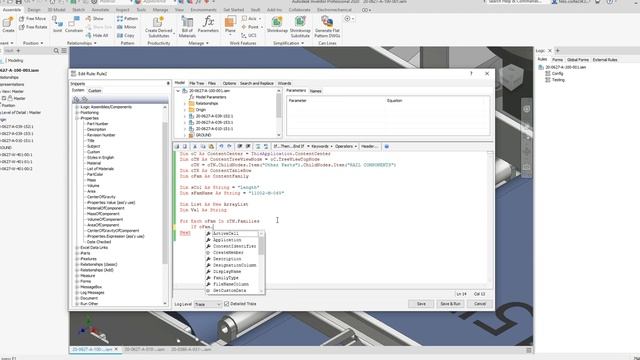Open the fx Parameters tool
The width and height of the screenshot is (640, 360).
point(208,24)
